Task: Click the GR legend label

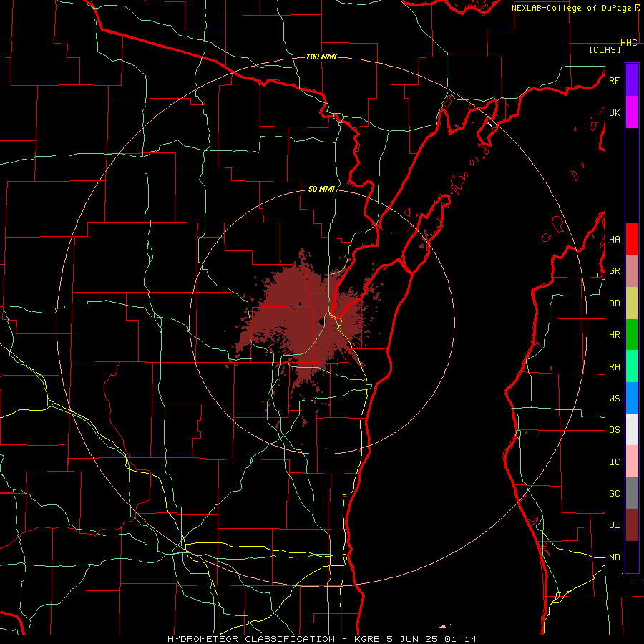Action: tap(614, 271)
